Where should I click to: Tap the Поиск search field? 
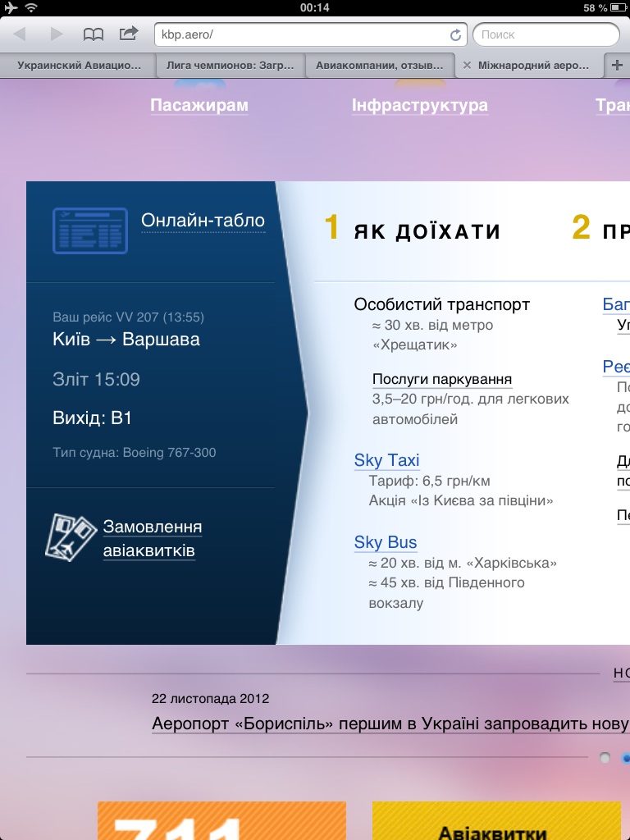[546, 35]
